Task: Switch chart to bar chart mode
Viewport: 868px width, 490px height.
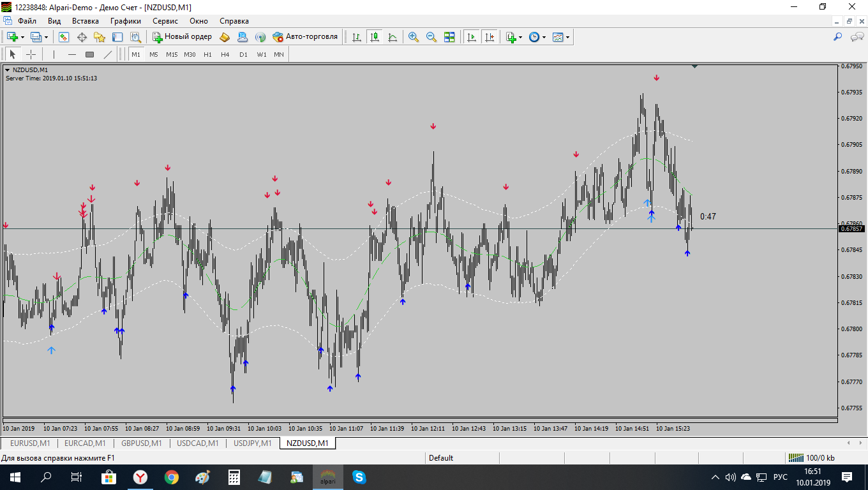Action: coord(357,37)
